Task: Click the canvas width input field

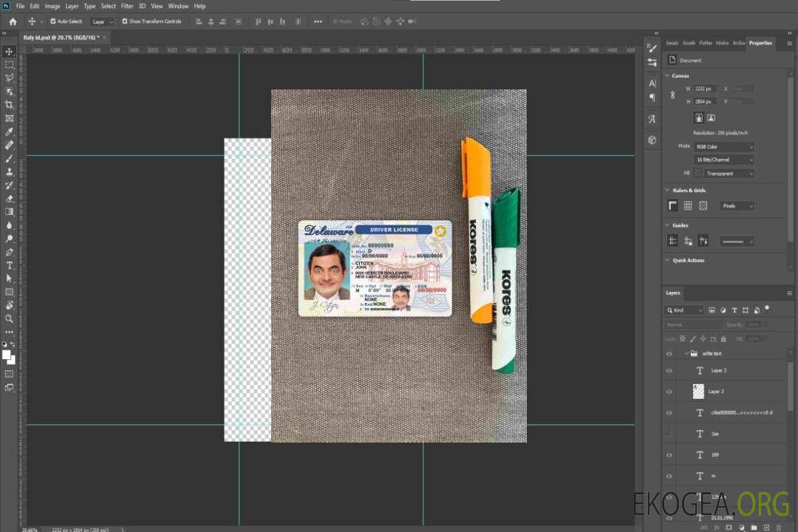Action: coord(705,89)
